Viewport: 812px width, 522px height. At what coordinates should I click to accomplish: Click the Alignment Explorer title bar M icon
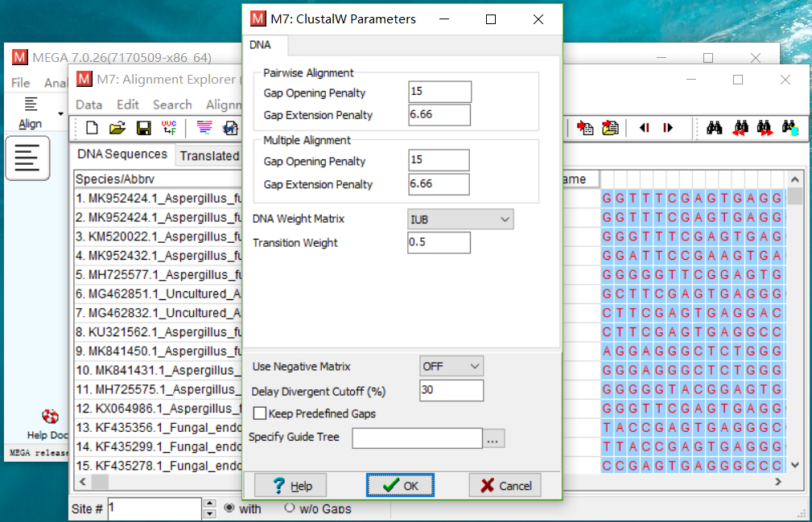84,79
